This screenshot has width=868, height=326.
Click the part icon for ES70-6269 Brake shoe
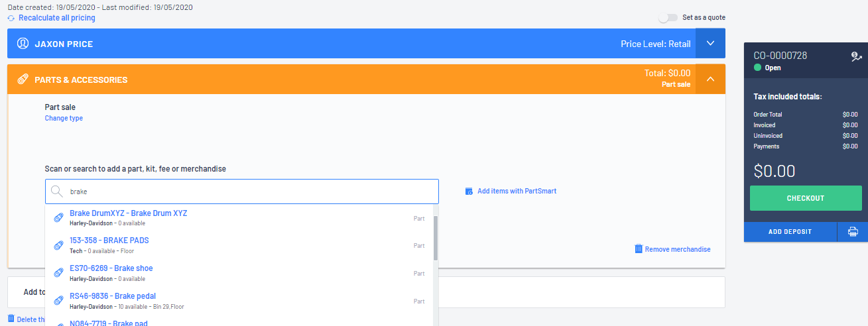[x=58, y=273]
